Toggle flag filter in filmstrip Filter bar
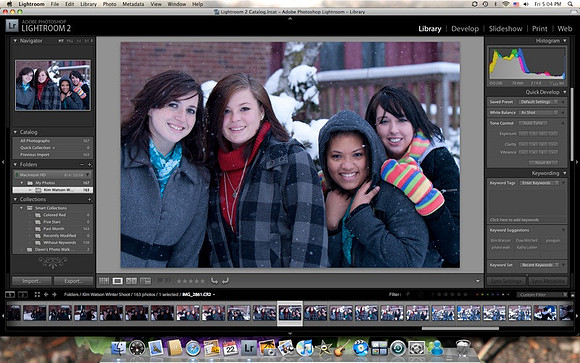This screenshot has height=363, width=580. pos(408,295)
